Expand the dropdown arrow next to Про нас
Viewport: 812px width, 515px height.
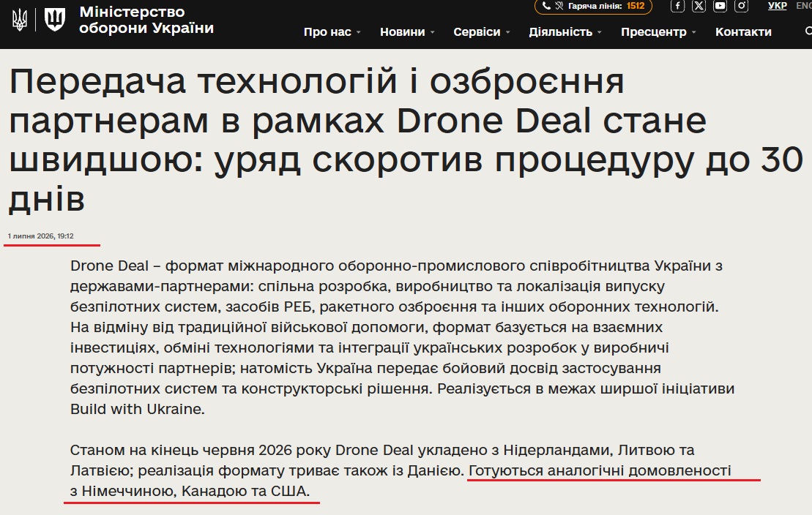[358, 32]
